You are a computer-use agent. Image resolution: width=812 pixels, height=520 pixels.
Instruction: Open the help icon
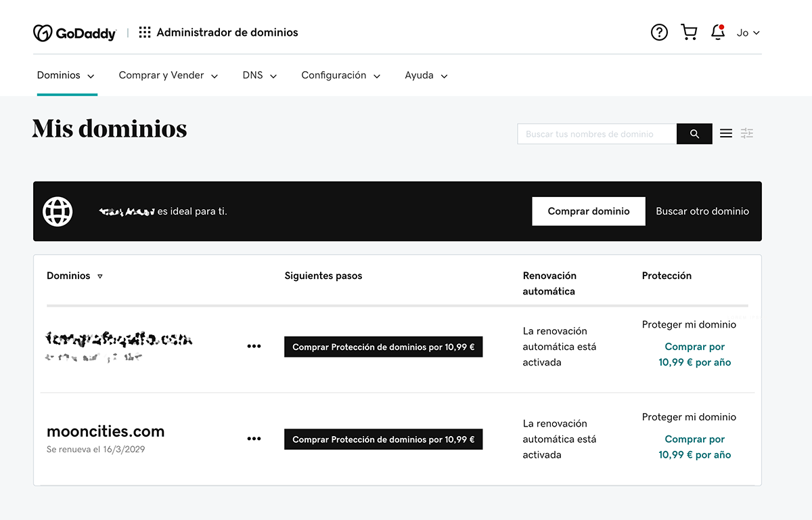(659, 32)
